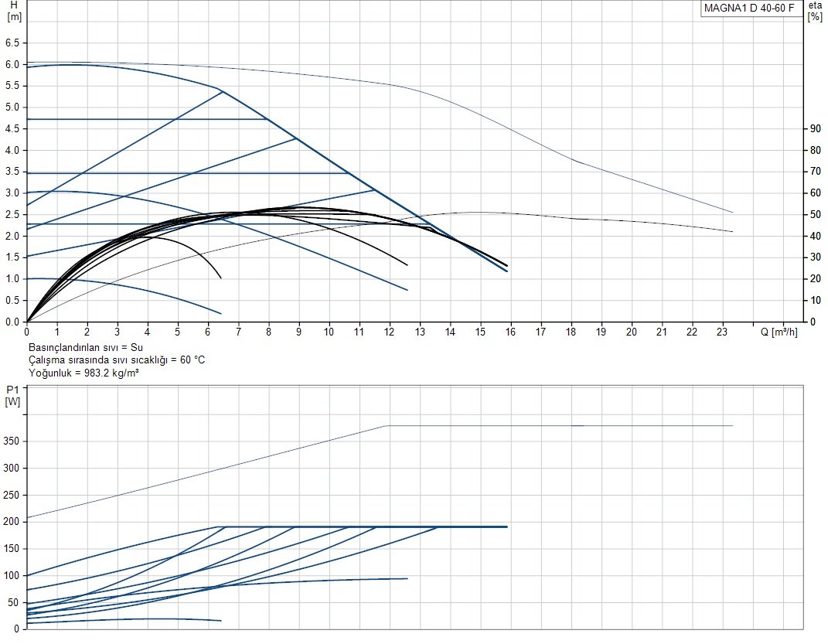Screen dimensions: 828x644
Task: Click the MAGNA1 D 40-60 F legend label
Action: coord(749,8)
